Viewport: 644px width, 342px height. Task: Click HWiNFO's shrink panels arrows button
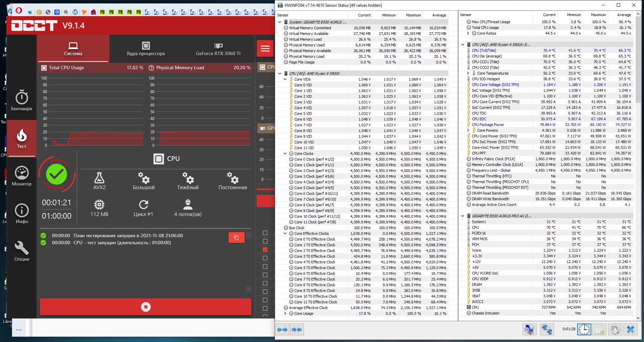point(296,330)
